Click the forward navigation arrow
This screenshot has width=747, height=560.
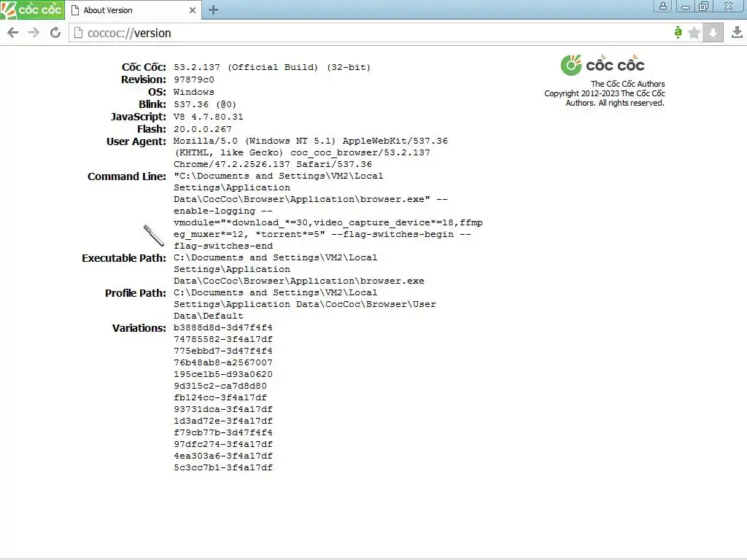pyautogui.click(x=34, y=33)
